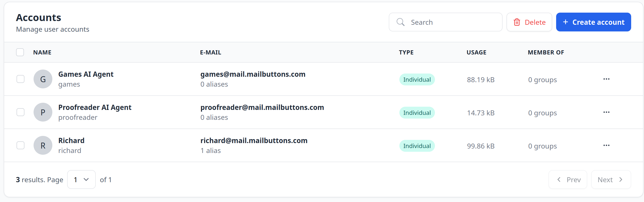Select the checkbox for Proofreader AI Agent
Screen dimensions: 644x202
[x=20, y=112]
